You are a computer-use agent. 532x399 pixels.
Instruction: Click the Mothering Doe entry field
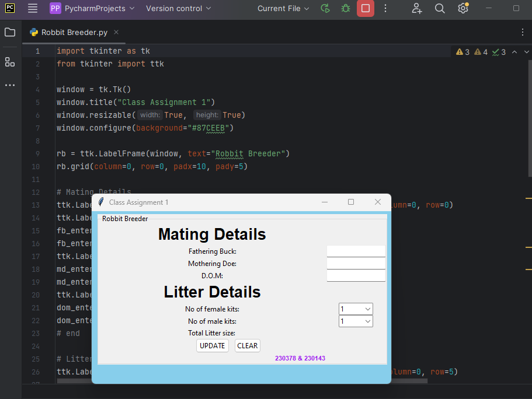356,264
